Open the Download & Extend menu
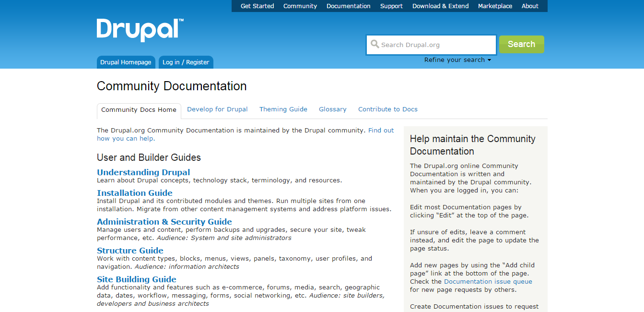The width and height of the screenshot is (644, 312). coord(441,6)
